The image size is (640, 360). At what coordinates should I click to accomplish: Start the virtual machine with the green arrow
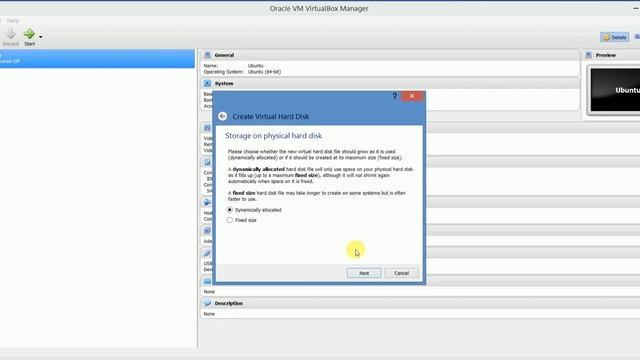(x=29, y=37)
